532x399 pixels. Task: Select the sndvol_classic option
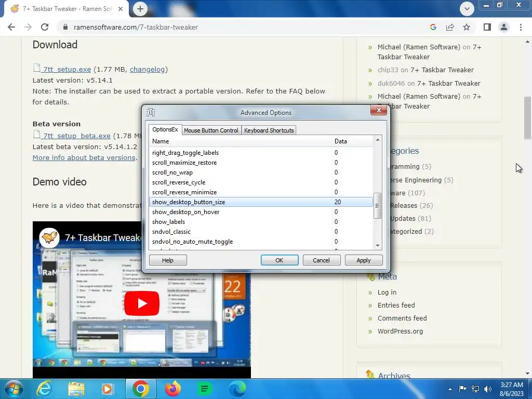tap(261, 231)
